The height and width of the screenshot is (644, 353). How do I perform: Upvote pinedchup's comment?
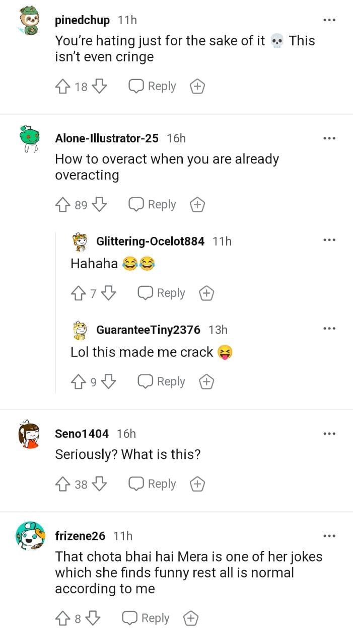[62, 87]
